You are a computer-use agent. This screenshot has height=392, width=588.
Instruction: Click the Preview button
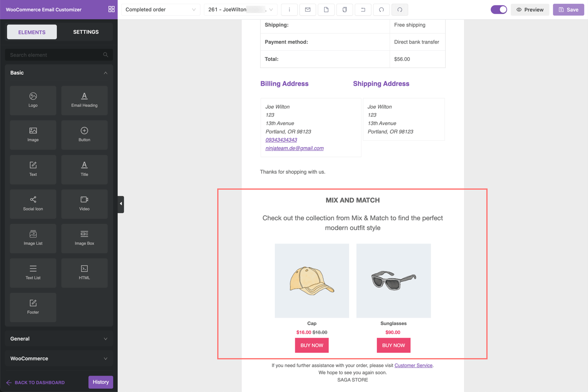[x=530, y=9]
